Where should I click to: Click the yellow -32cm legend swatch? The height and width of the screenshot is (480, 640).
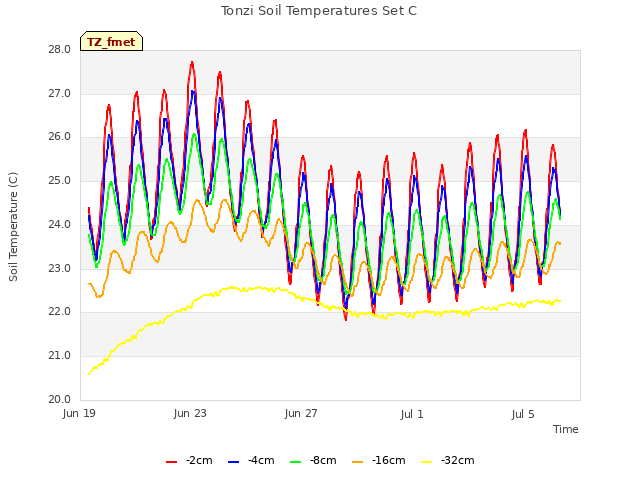(x=427, y=461)
